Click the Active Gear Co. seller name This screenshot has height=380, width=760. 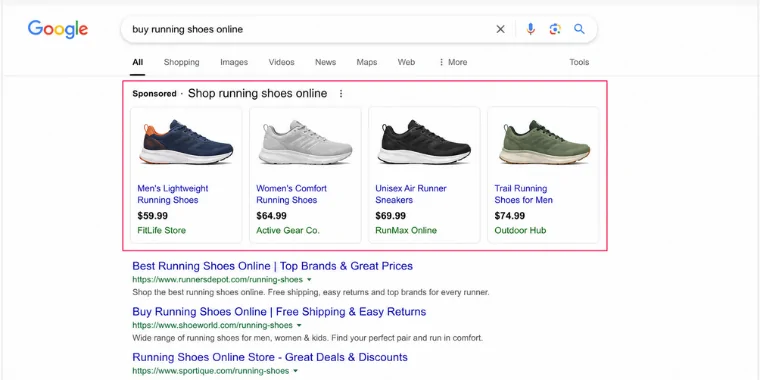(x=288, y=230)
